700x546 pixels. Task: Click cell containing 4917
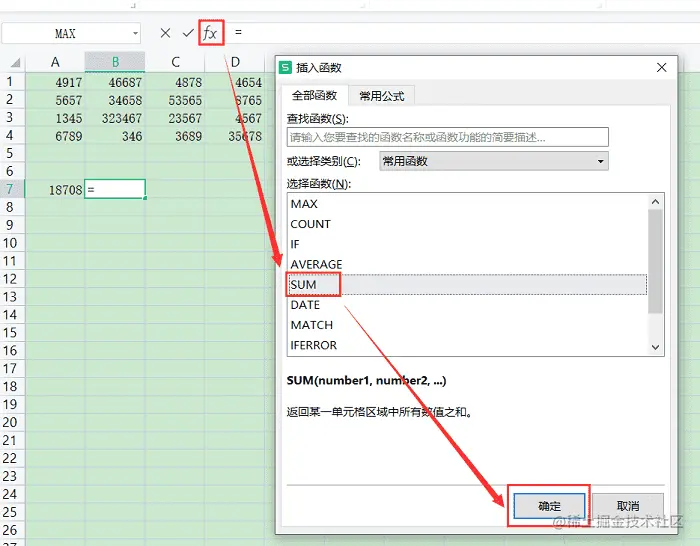point(55,82)
